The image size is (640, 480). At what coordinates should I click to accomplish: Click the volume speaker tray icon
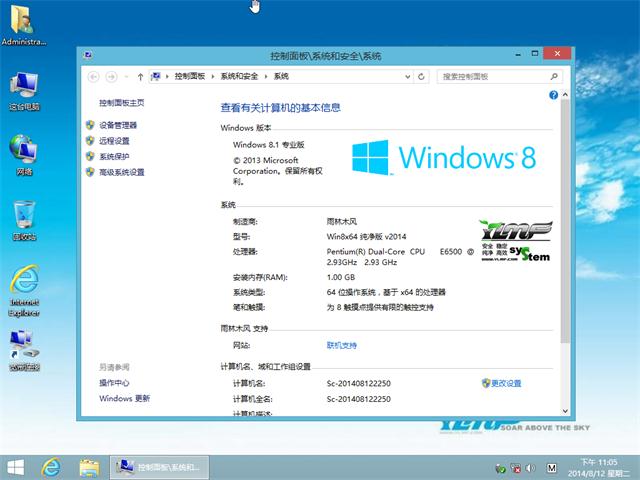click(x=532, y=467)
